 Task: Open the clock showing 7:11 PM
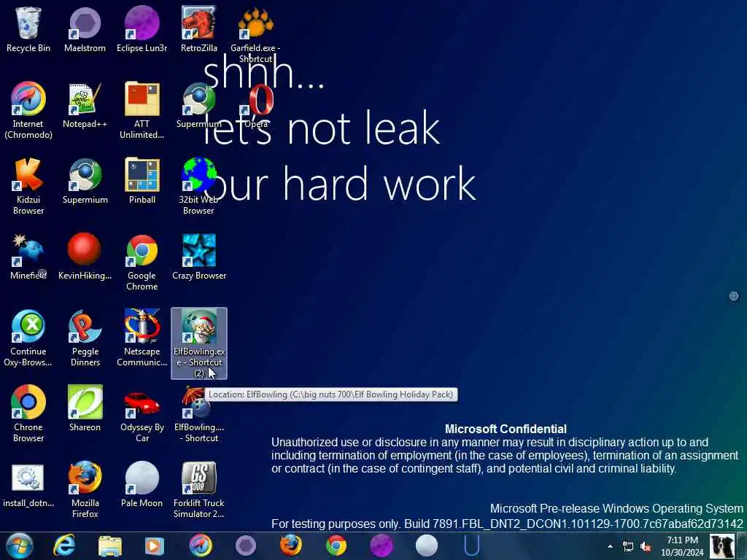(682, 546)
